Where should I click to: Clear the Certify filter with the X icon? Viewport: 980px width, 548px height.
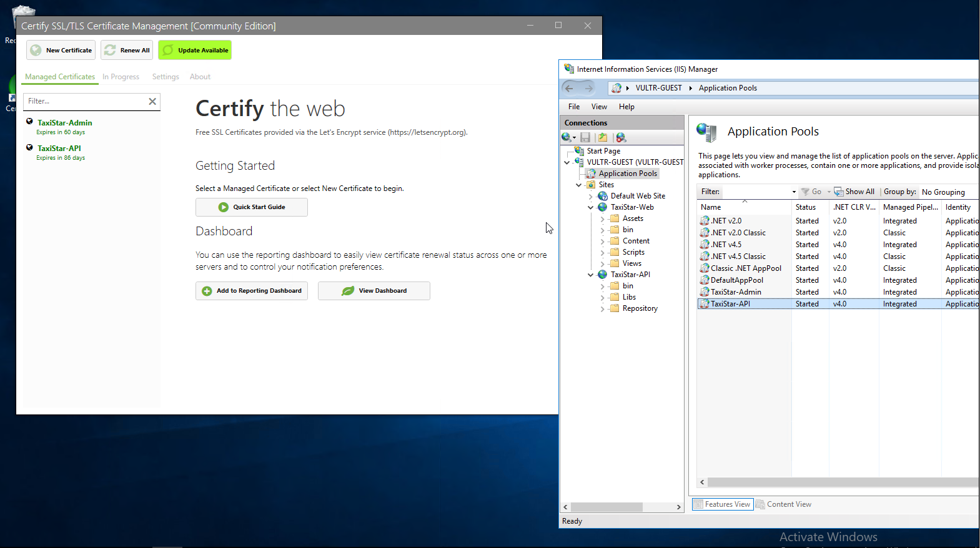tap(152, 101)
